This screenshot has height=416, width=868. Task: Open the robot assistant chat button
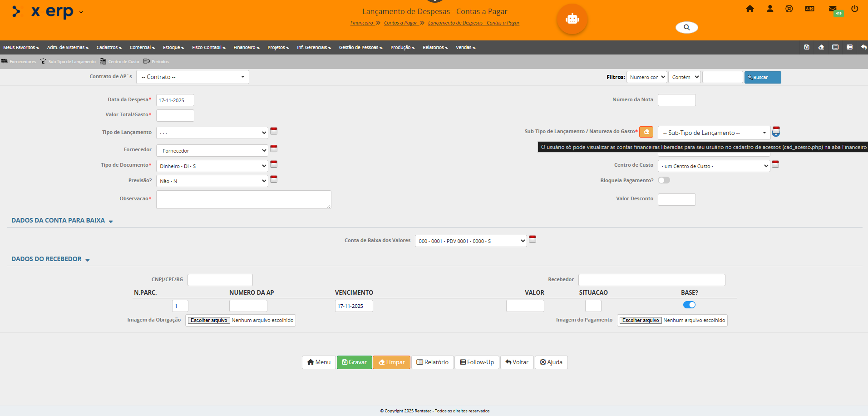(572, 19)
